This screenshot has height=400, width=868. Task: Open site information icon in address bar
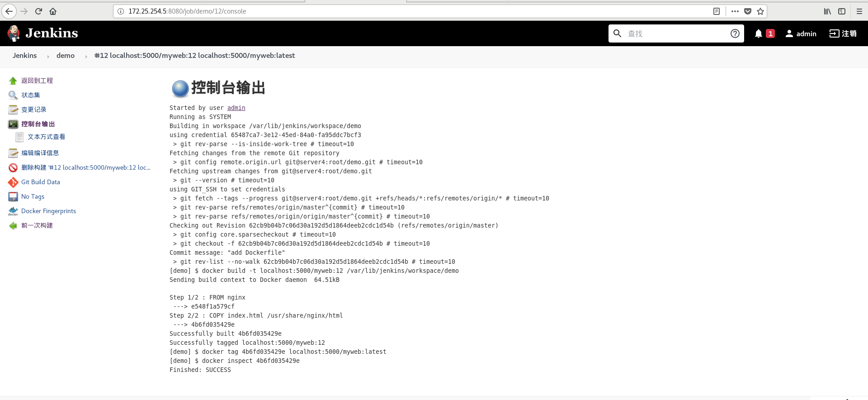click(121, 11)
